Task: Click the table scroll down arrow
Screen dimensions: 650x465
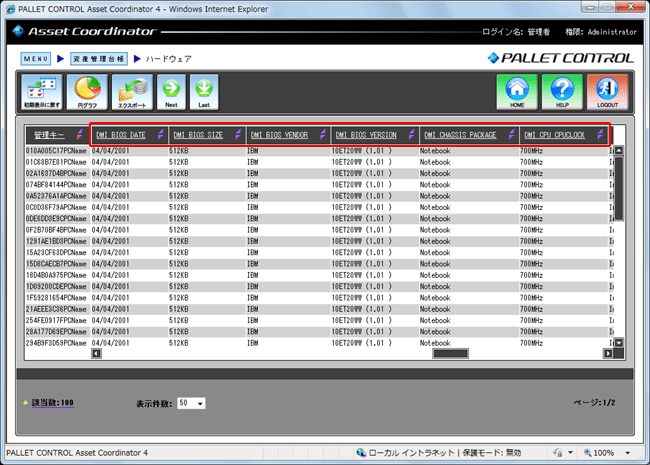Action: click(x=619, y=343)
